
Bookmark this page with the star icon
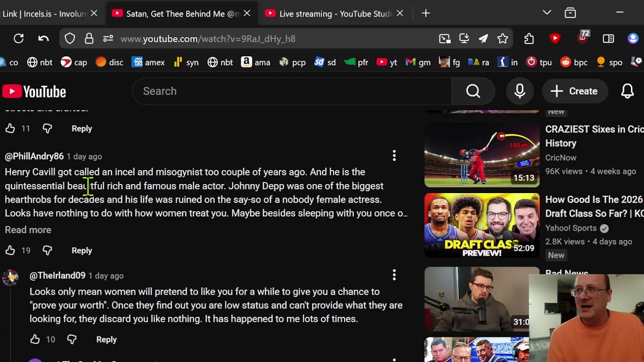503,39
